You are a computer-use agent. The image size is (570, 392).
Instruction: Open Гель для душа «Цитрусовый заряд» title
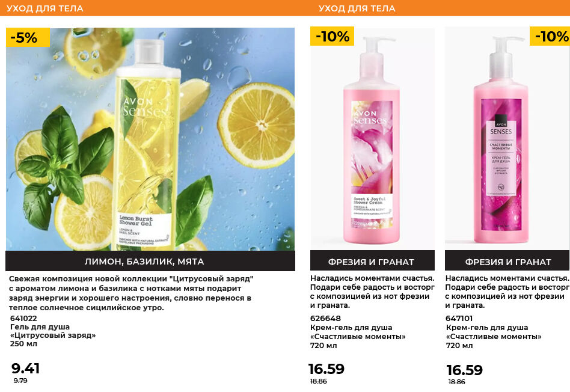point(53,331)
